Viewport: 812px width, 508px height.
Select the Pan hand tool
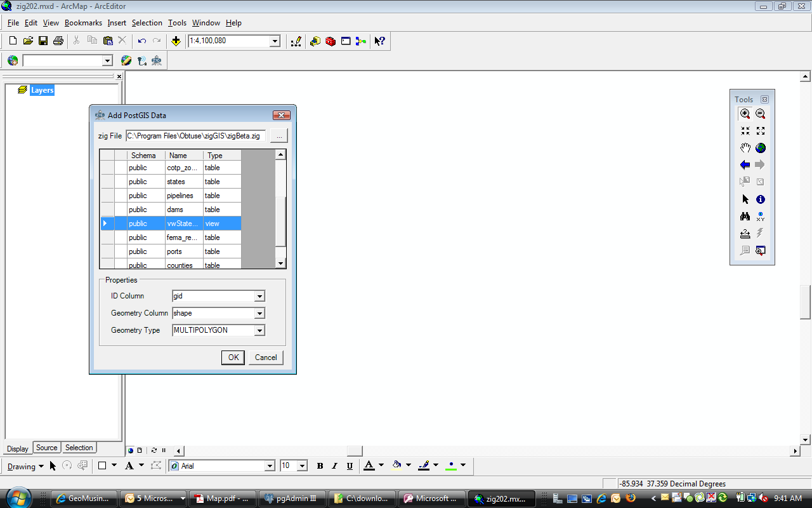[x=745, y=148]
